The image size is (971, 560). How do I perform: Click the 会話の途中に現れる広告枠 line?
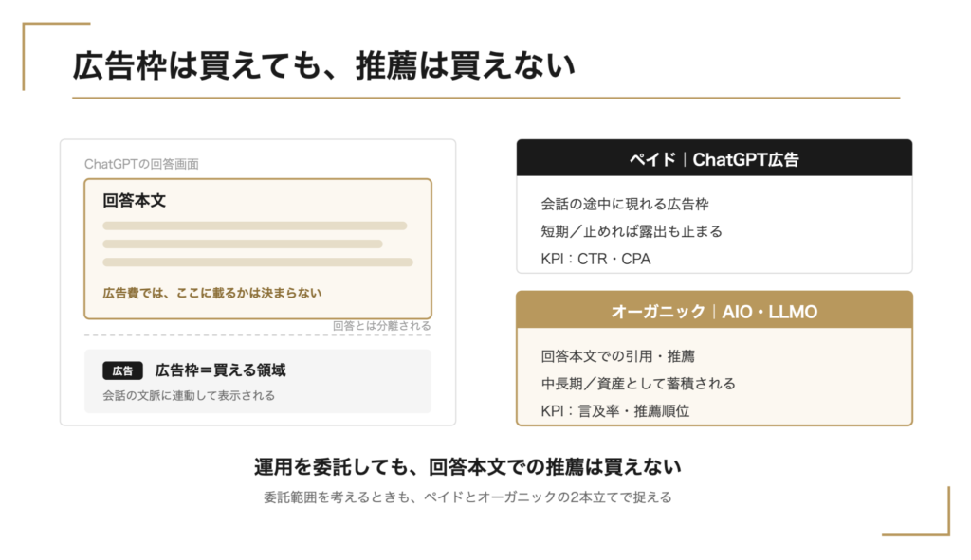(x=625, y=205)
